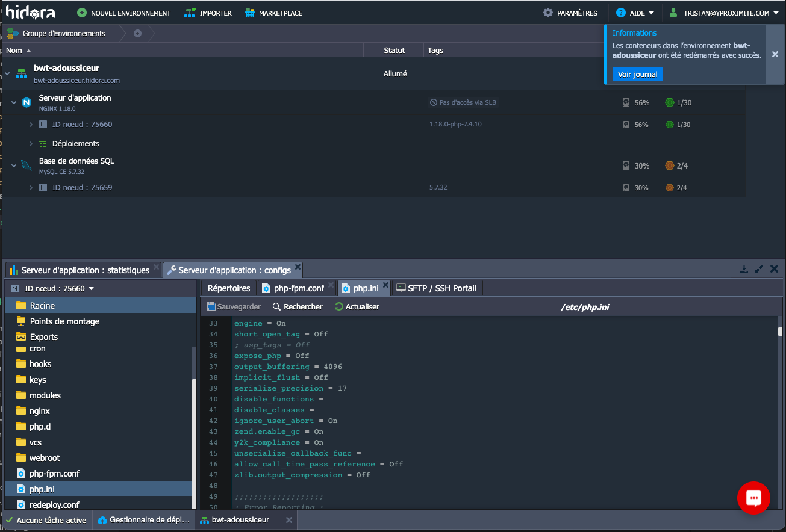Switch to the Répertoires tab
Screen dimensions: 786x532
click(x=229, y=288)
